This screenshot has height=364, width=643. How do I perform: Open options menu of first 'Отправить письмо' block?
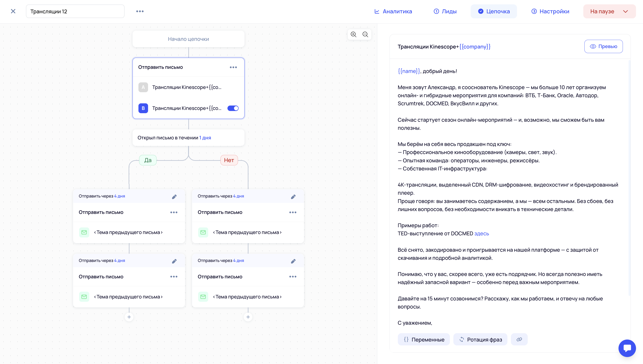click(233, 67)
